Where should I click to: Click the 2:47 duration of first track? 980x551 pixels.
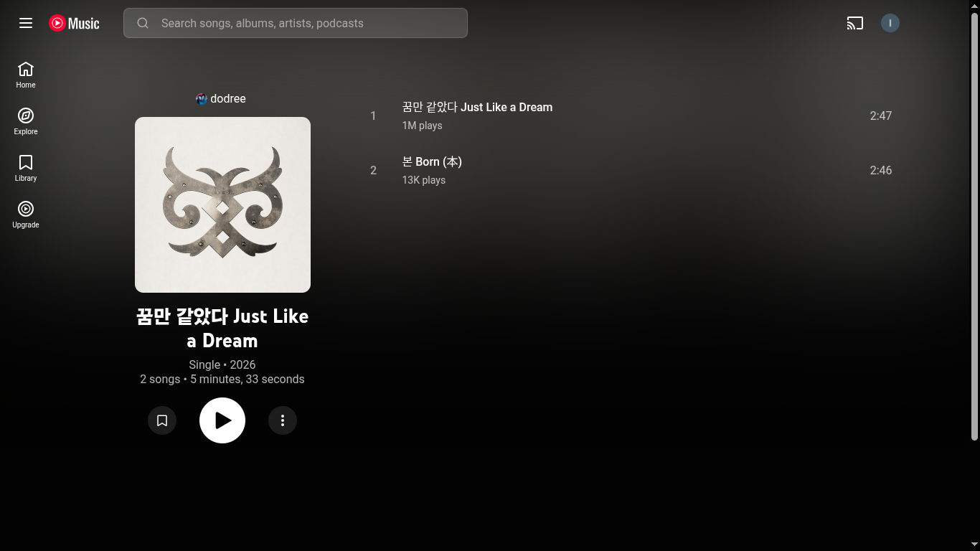(880, 116)
